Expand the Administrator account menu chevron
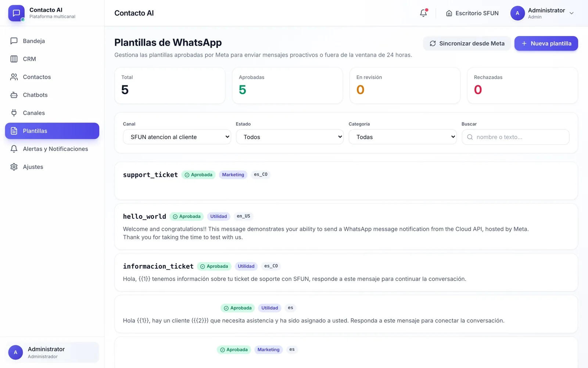Viewport: 588px width, 368px height. [571, 13]
